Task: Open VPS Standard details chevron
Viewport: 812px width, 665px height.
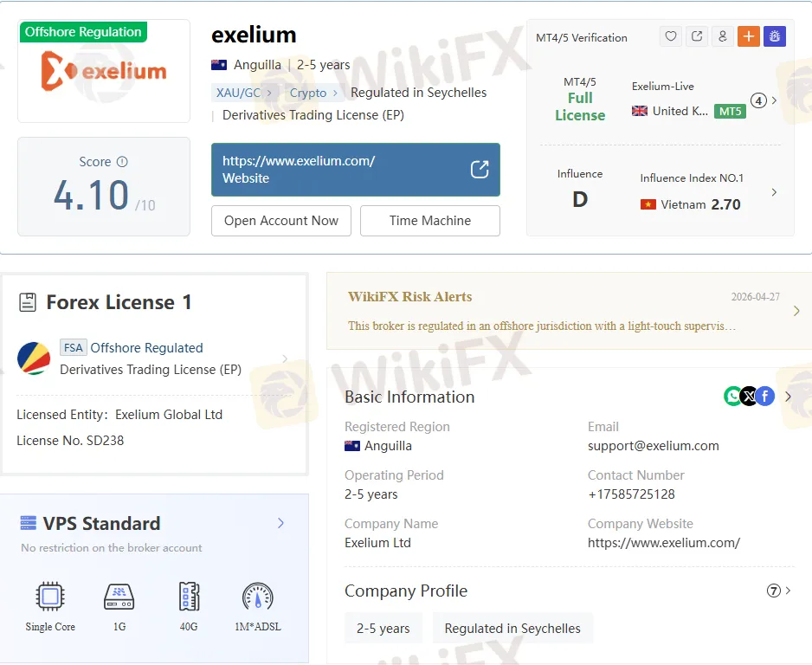Action: pos(280,523)
